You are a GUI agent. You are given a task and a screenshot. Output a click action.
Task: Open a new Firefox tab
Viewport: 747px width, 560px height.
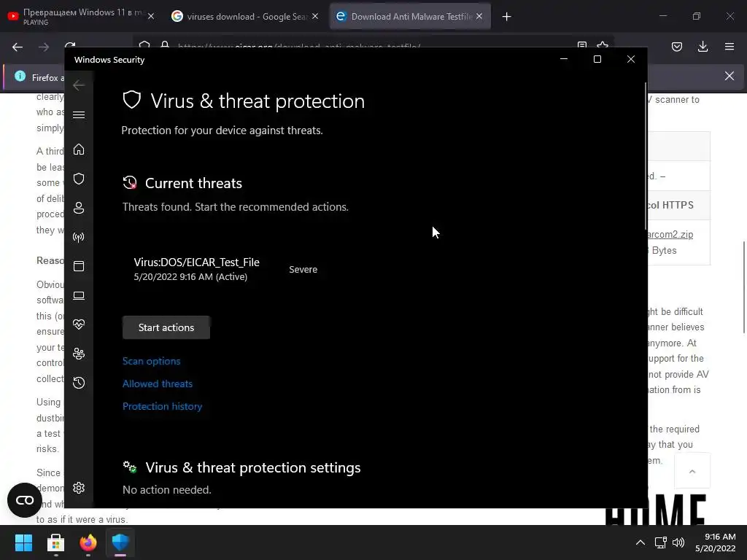click(506, 17)
